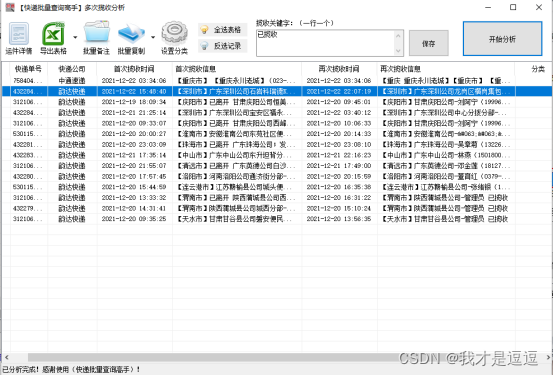
Task: Click the re-pickup time 2021-12-20 09:45:01
Action: [339, 102]
